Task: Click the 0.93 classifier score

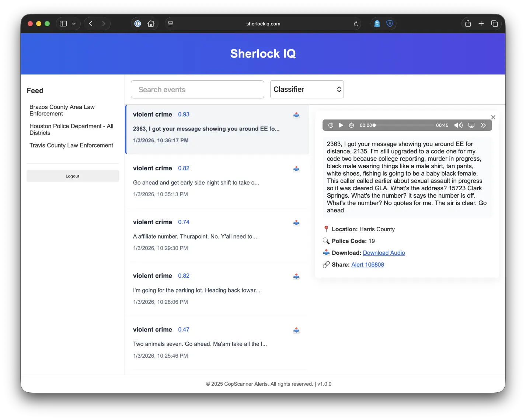Action: coord(184,114)
